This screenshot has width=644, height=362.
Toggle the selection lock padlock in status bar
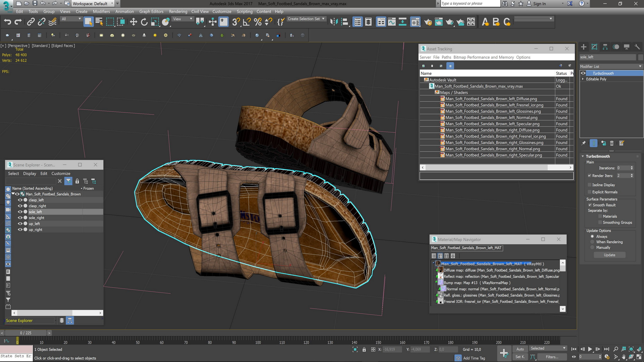[x=364, y=350]
